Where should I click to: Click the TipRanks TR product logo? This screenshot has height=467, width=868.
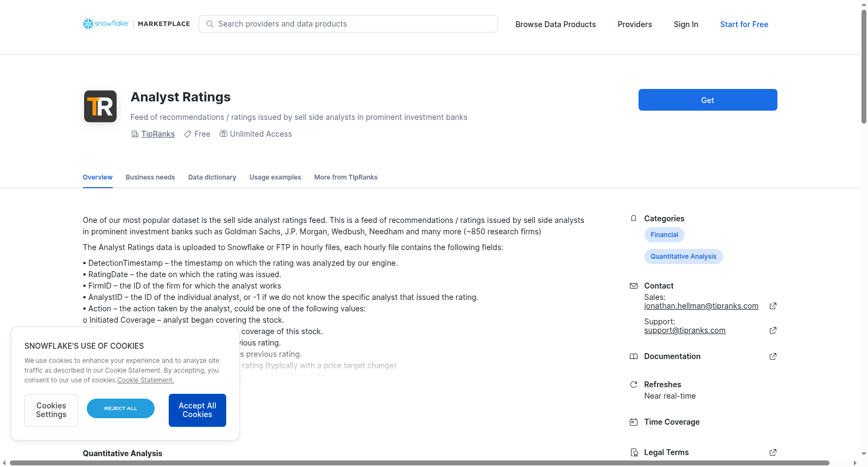click(100, 106)
